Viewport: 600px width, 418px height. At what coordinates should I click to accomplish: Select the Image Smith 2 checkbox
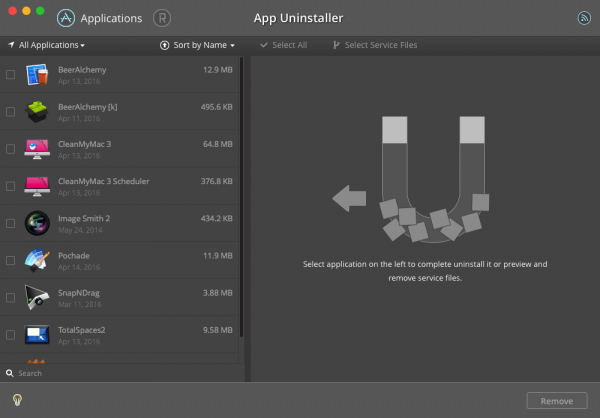(x=10, y=223)
